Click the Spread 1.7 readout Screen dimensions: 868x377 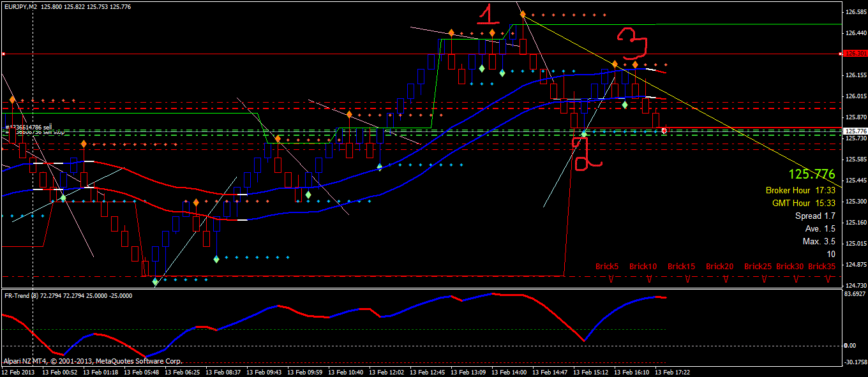pyautogui.click(x=815, y=216)
